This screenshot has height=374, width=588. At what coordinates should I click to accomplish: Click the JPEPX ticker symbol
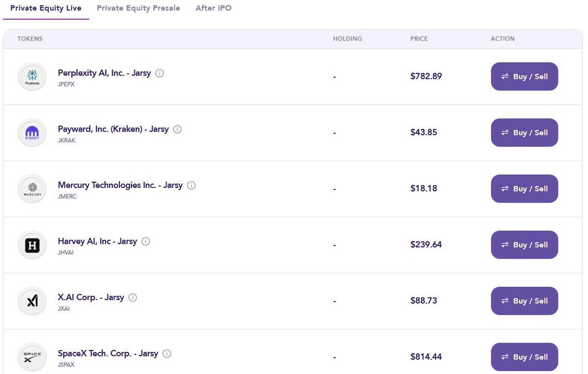tap(66, 84)
